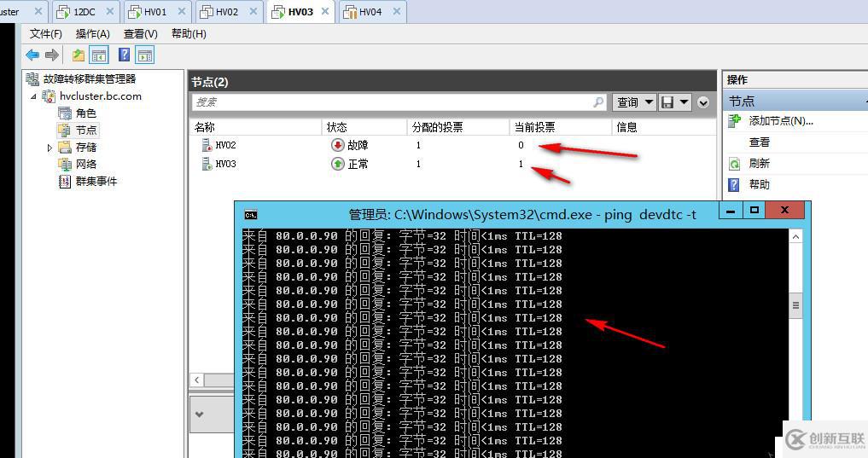Close the HV04 tab
This screenshot has height=458, width=868.
tap(396, 11)
